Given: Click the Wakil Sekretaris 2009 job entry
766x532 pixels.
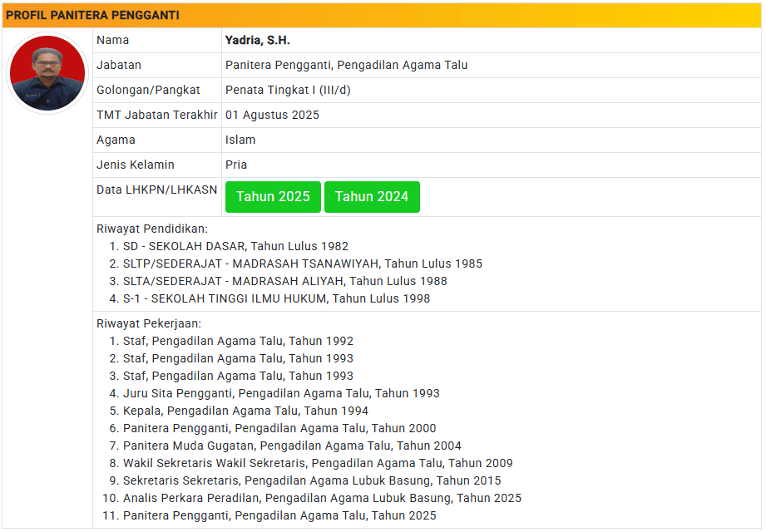Looking at the screenshot, I should point(318,463).
